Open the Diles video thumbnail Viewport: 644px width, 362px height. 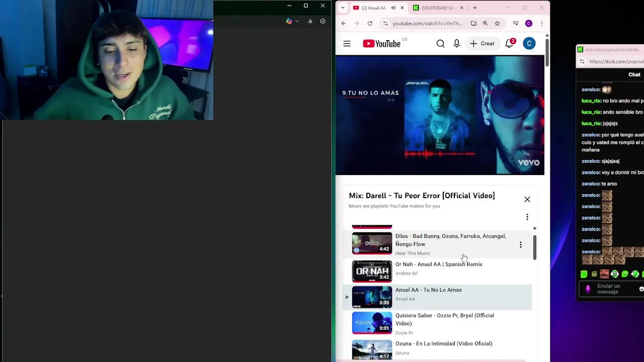click(x=372, y=243)
